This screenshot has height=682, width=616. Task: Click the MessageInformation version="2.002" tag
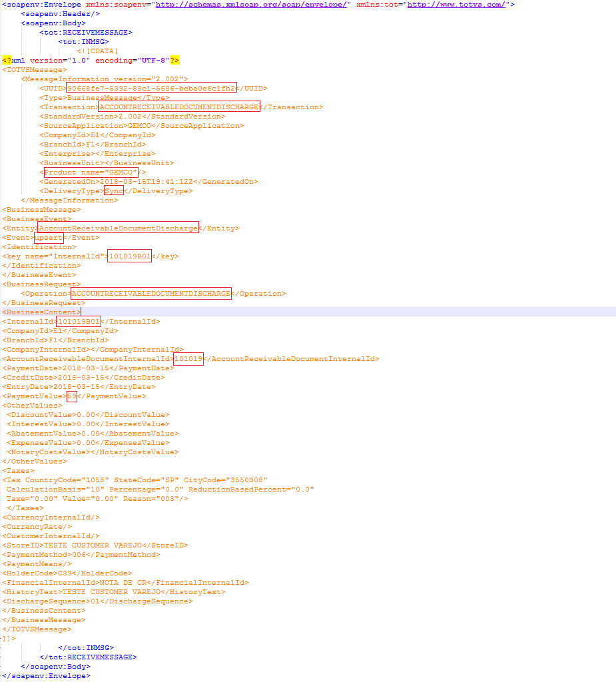105,79
